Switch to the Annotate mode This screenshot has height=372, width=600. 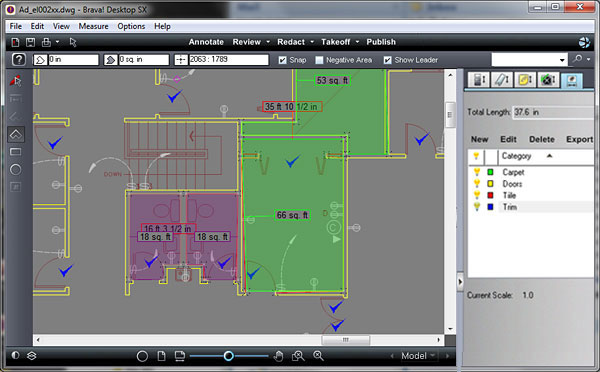tap(206, 42)
